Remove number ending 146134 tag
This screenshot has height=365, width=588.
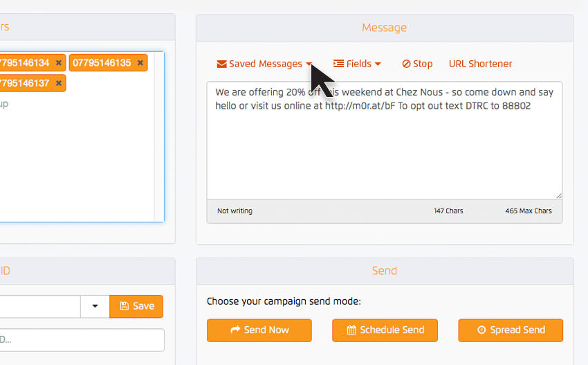pos(59,63)
